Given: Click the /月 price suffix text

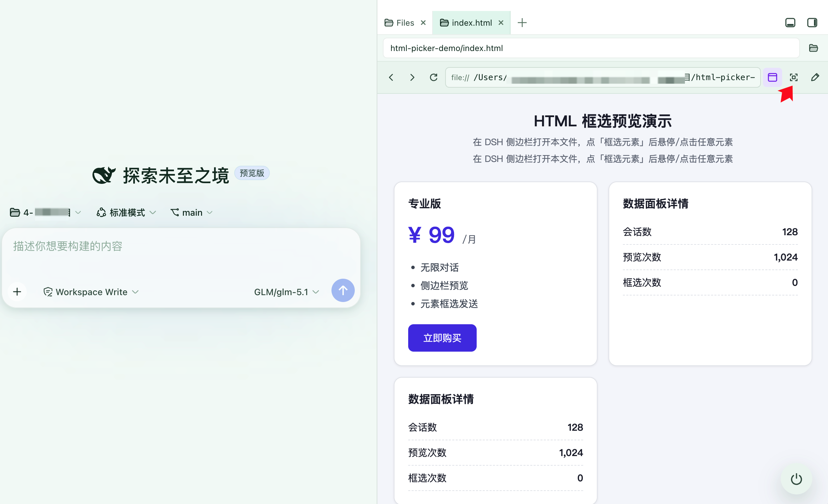Looking at the screenshot, I should 469,239.
